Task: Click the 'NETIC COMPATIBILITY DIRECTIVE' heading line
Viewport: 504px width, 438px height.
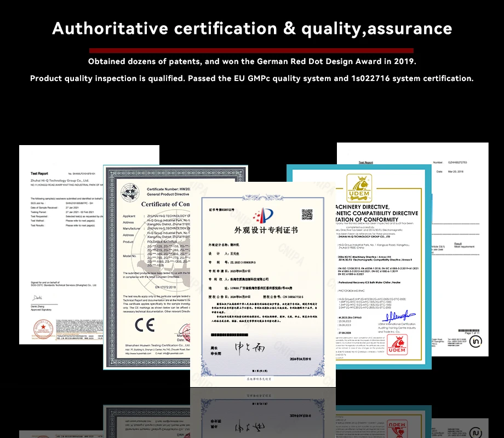Action: click(377, 214)
